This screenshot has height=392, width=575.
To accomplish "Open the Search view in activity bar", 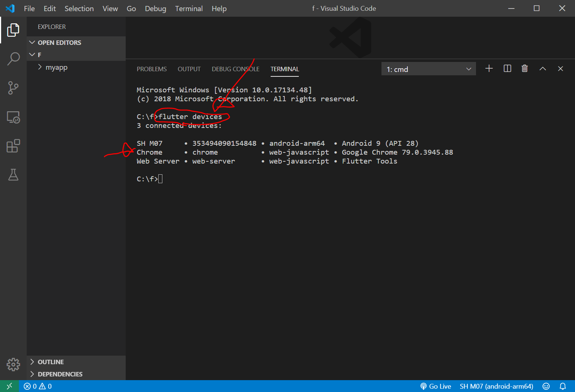I will [x=13, y=59].
